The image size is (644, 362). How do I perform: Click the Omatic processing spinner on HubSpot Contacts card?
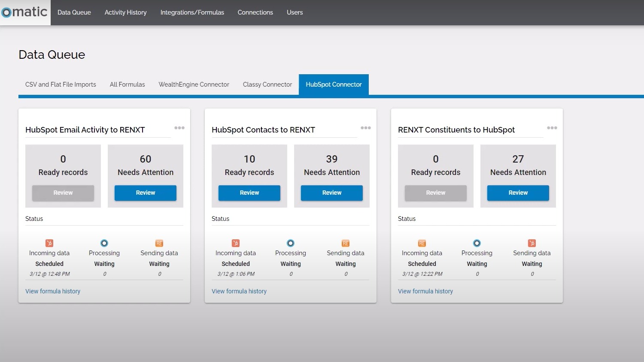290,243
